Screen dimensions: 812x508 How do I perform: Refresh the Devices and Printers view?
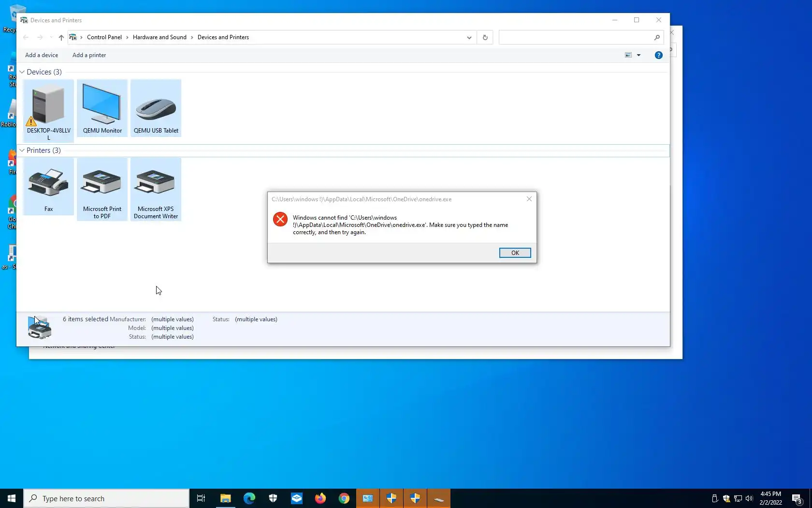pyautogui.click(x=485, y=37)
